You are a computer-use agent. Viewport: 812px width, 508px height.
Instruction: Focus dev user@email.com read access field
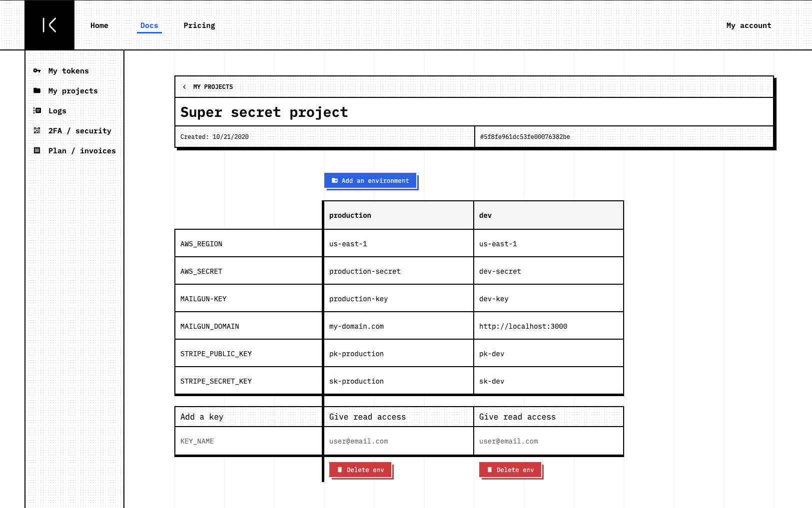coord(549,441)
